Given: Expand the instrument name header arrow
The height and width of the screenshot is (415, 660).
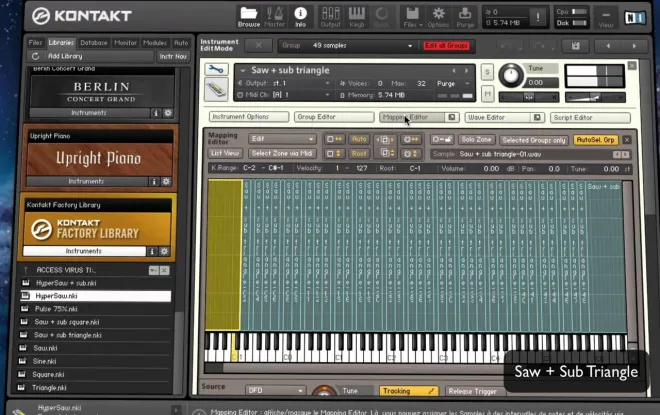Looking at the screenshot, I should point(243,71).
